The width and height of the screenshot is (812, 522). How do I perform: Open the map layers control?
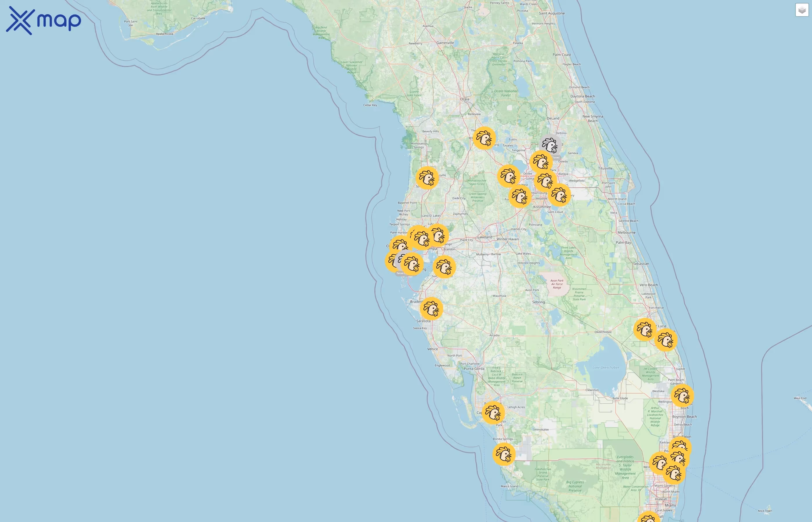802,10
